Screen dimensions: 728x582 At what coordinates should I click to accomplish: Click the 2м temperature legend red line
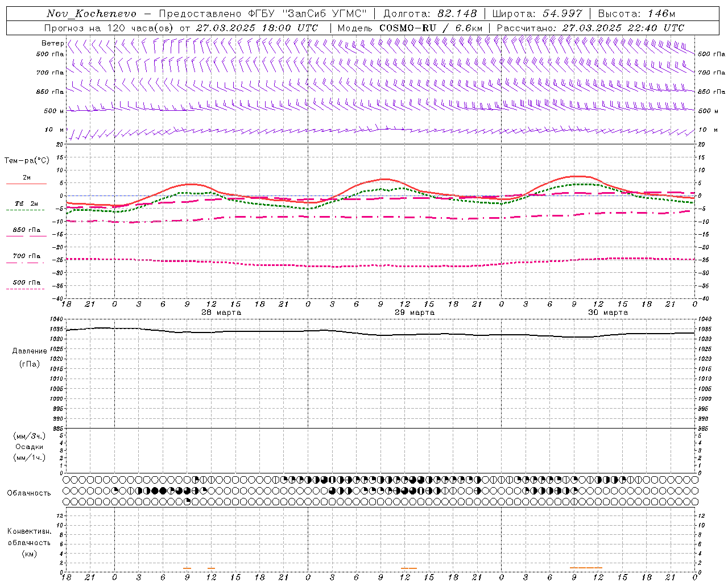(27, 184)
